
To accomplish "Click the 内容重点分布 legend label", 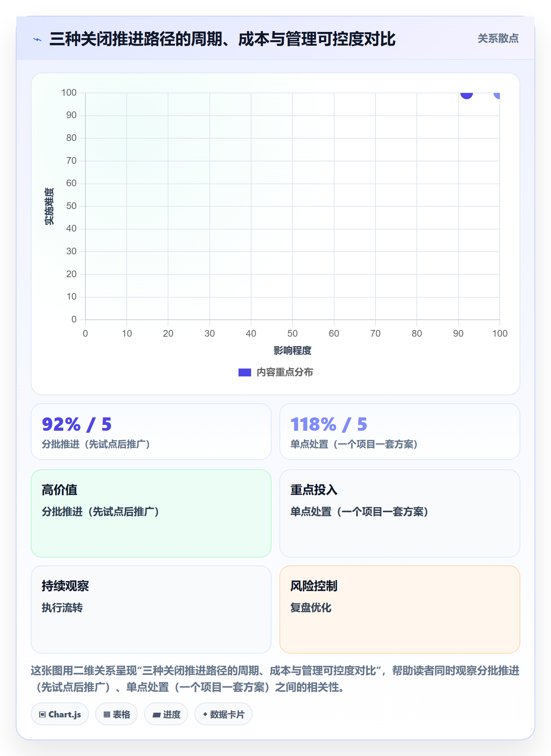I will tap(285, 372).
